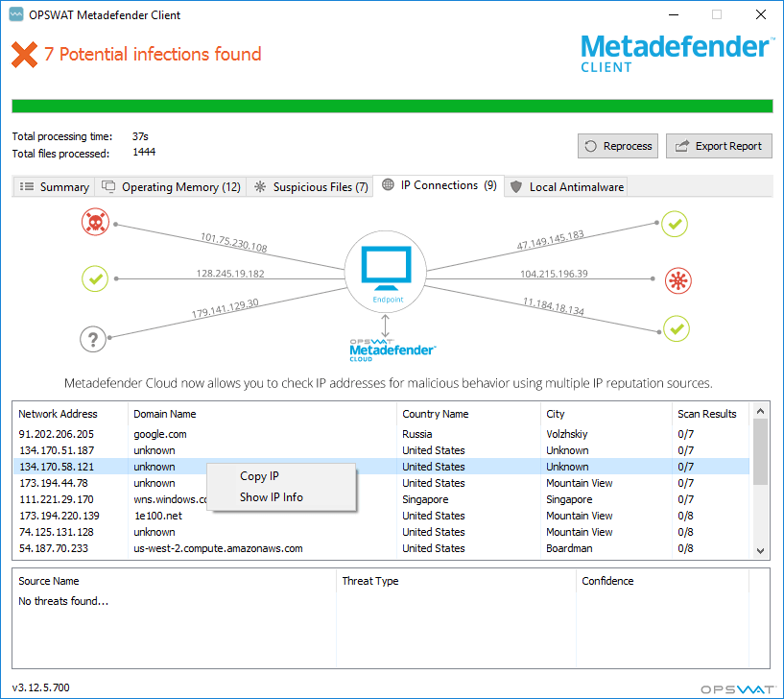784x699 pixels.
Task: Select the IP Connections (9) tab
Action: (x=439, y=185)
